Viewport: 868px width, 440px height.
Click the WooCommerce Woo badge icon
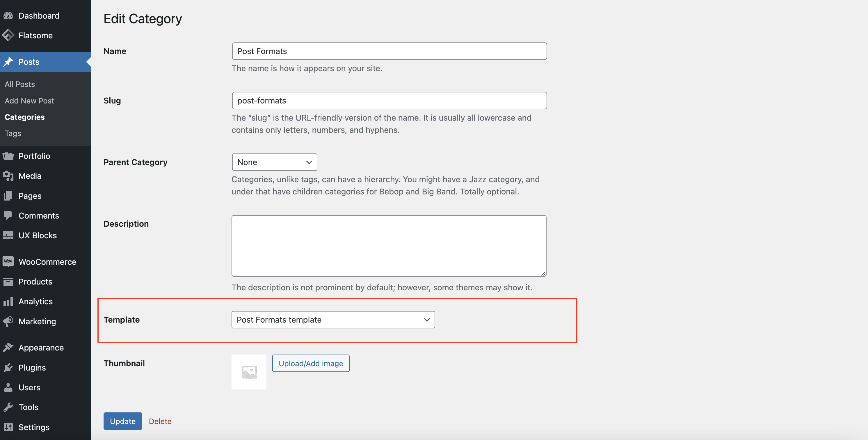tap(8, 262)
